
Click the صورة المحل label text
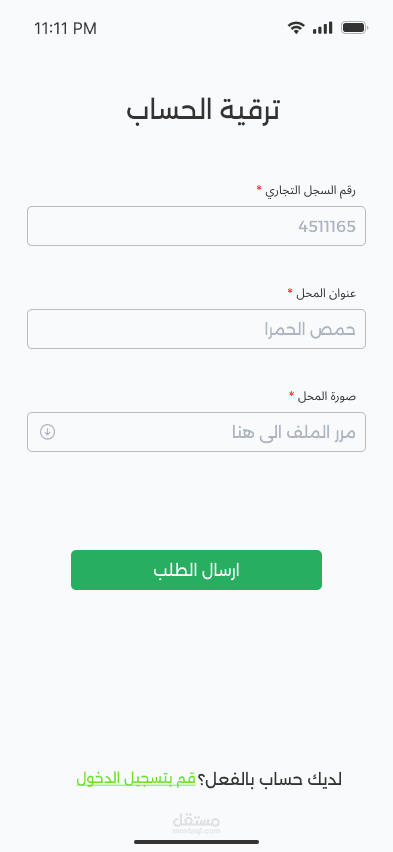click(327, 397)
